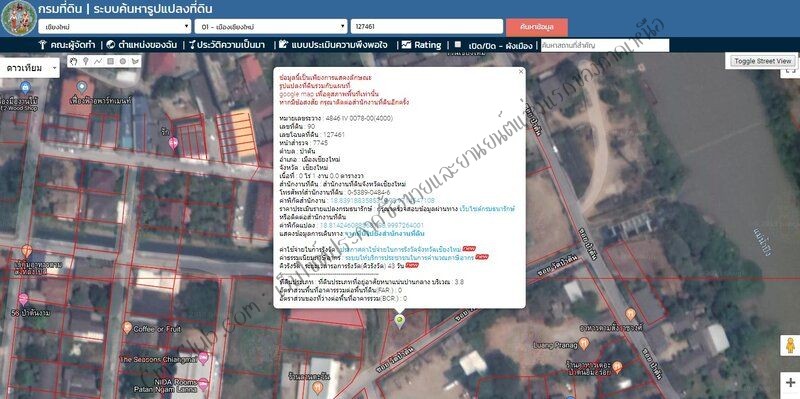This screenshot has height=399, width=800.
Task: Open the district dropdown 01 - เมืองเชียงใหม่
Action: (x=271, y=27)
